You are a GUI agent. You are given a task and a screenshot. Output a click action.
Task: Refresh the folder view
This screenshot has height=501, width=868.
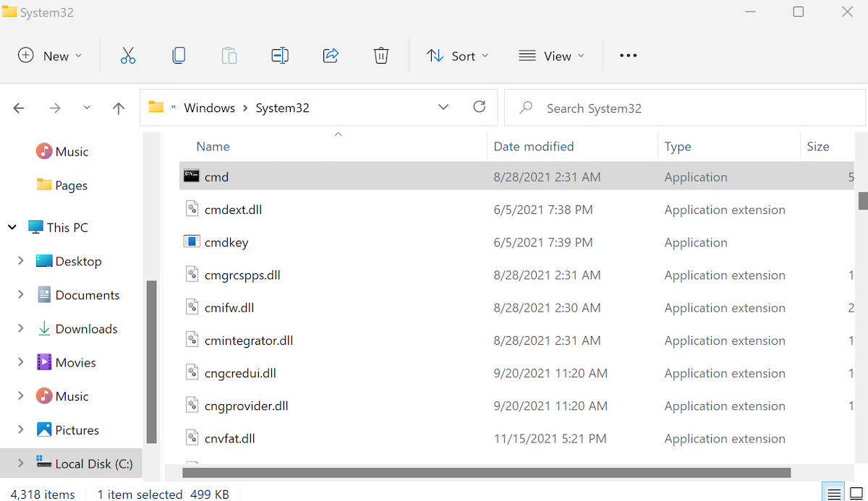[x=479, y=106]
